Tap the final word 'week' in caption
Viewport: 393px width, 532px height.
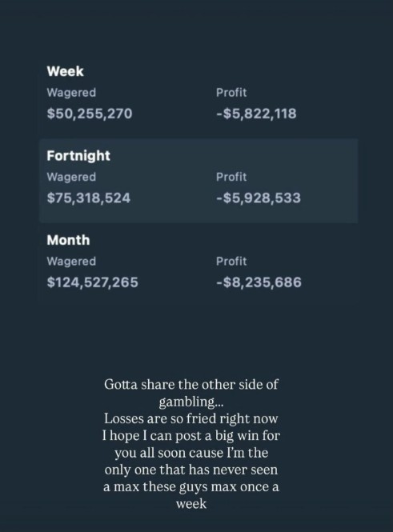pyautogui.click(x=191, y=504)
